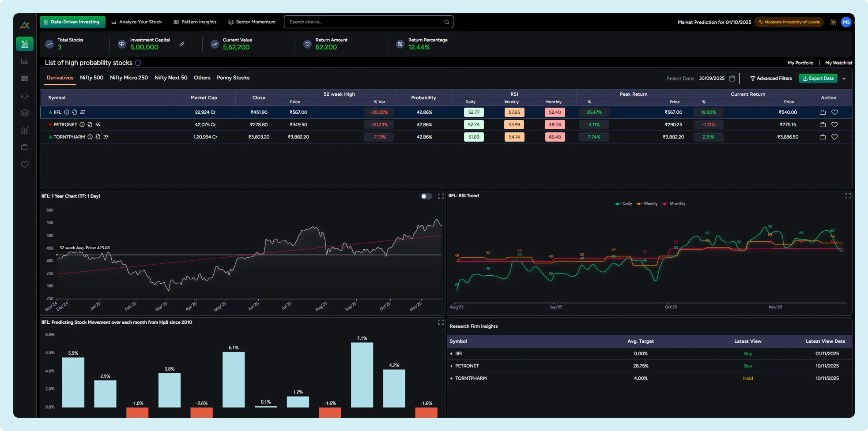Open the My Portfolio link
The height and width of the screenshot is (431, 868).
click(x=800, y=63)
